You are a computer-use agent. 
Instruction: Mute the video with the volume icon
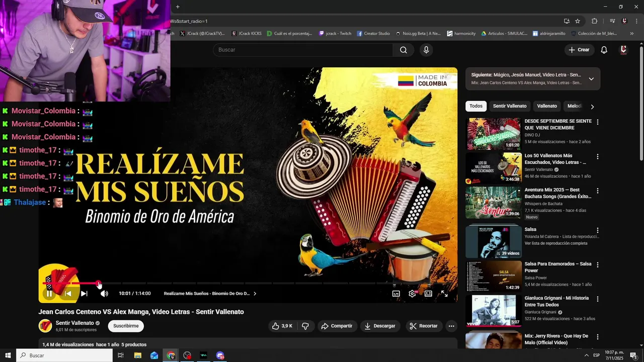tap(104, 294)
